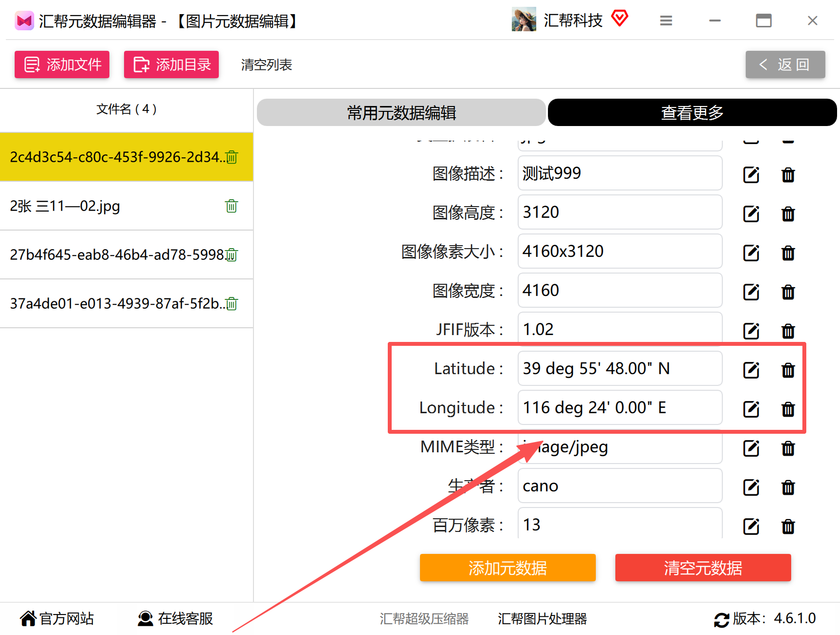Switch to the 查看更多 tab
840x635 pixels.
pos(693,112)
